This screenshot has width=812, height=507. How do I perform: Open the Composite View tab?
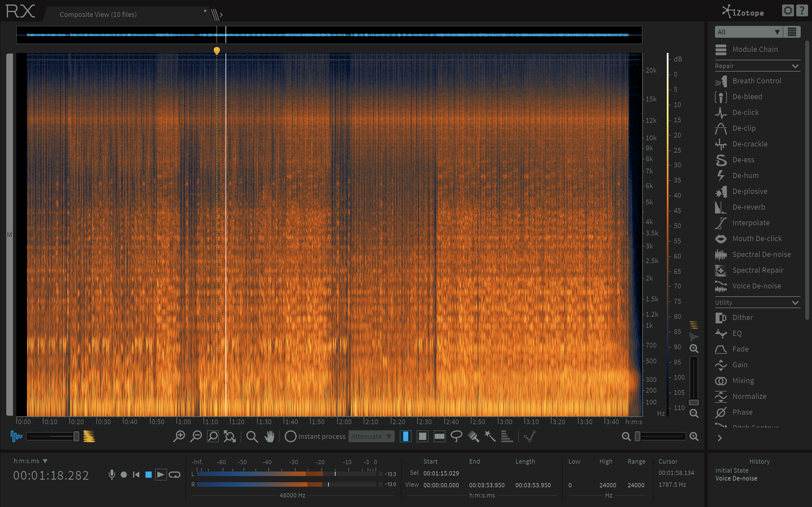tap(98, 14)
